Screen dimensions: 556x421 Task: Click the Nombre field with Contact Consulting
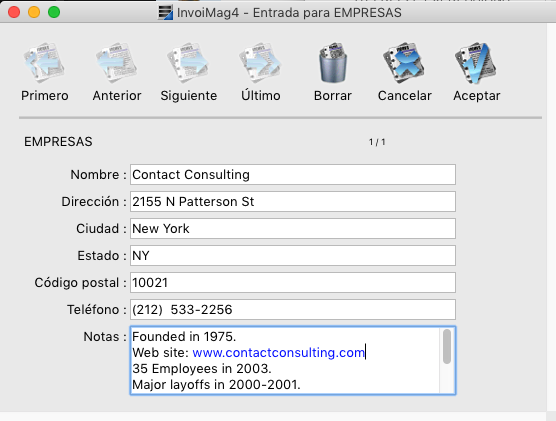pyautogui.click(x=293, y=175)
